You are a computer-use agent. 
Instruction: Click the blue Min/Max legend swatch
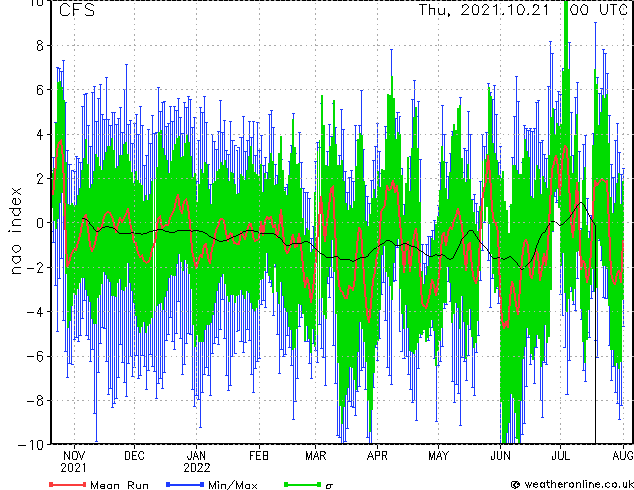point(185,484)
